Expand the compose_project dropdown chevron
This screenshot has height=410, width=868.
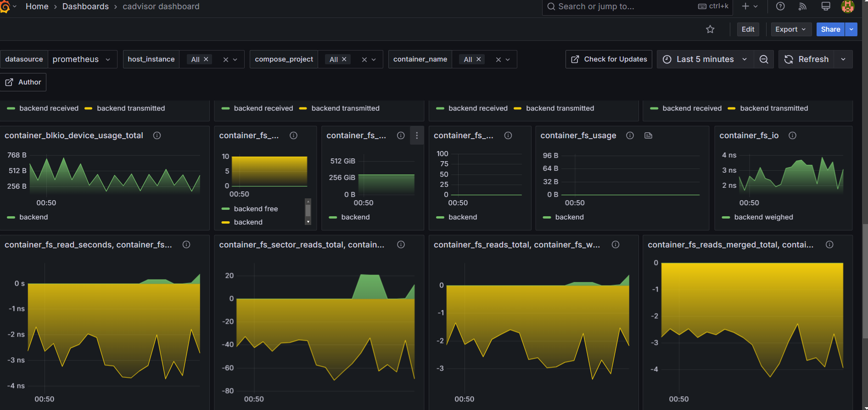[x=374, y=60]
